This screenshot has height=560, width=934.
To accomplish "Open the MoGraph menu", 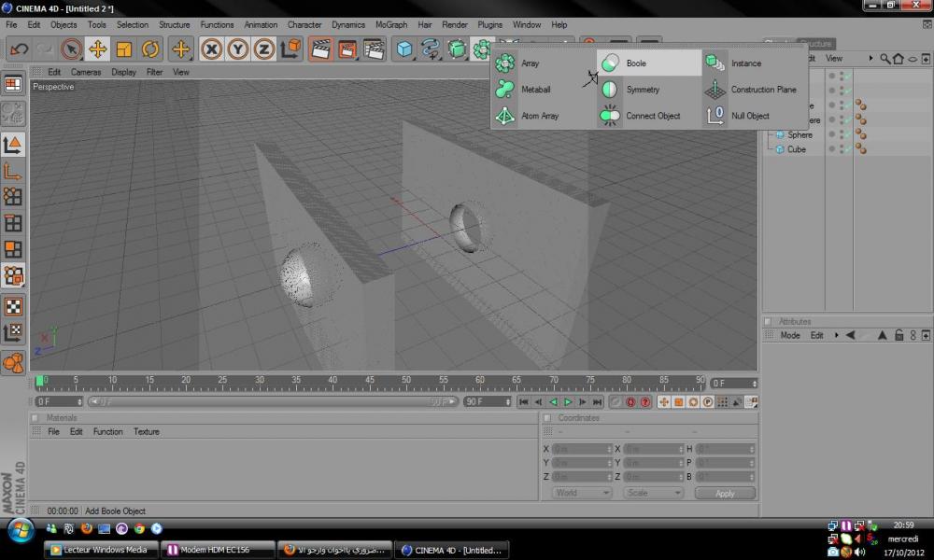I will point(391,24).
